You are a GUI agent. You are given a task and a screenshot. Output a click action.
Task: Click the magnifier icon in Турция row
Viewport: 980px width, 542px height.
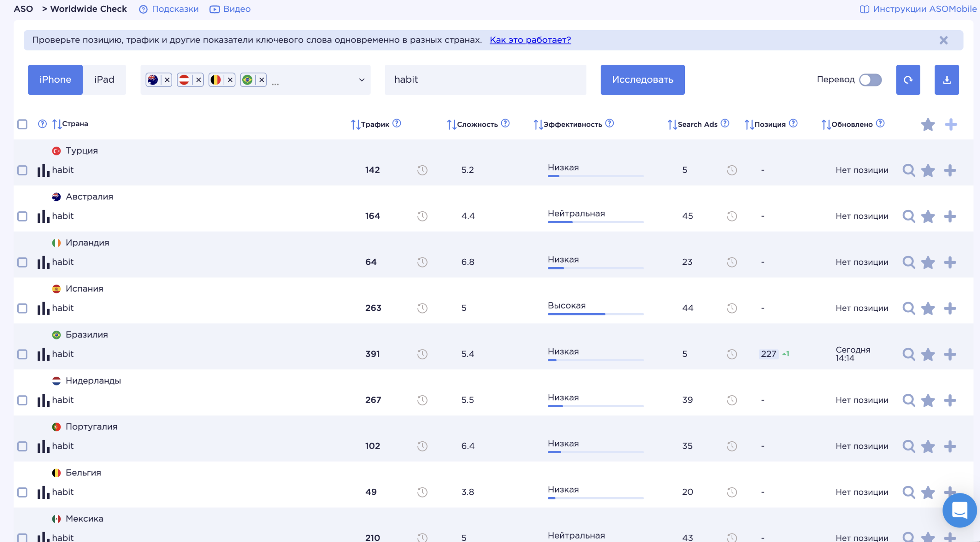[908, 170]
